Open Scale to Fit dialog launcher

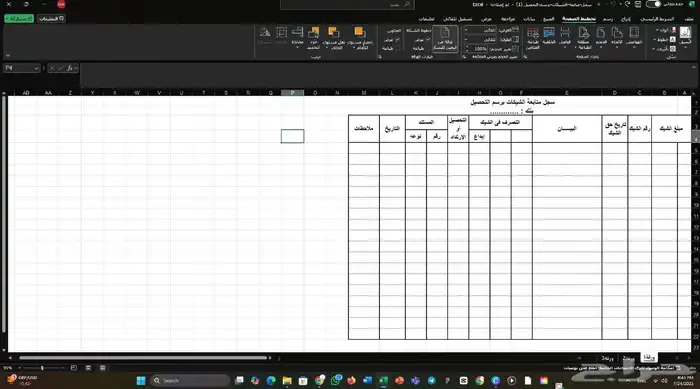(464, 57)
